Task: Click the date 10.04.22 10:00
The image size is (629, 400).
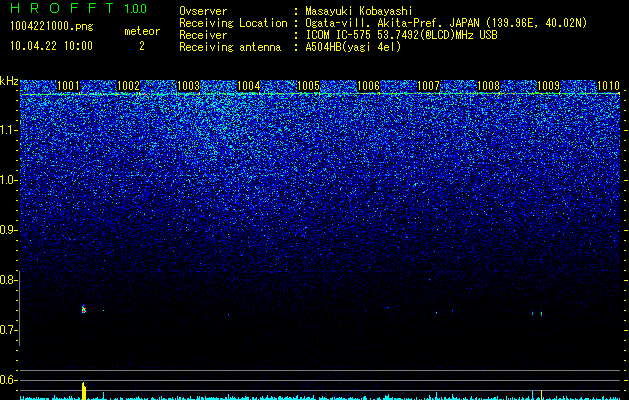Action: 51,46
